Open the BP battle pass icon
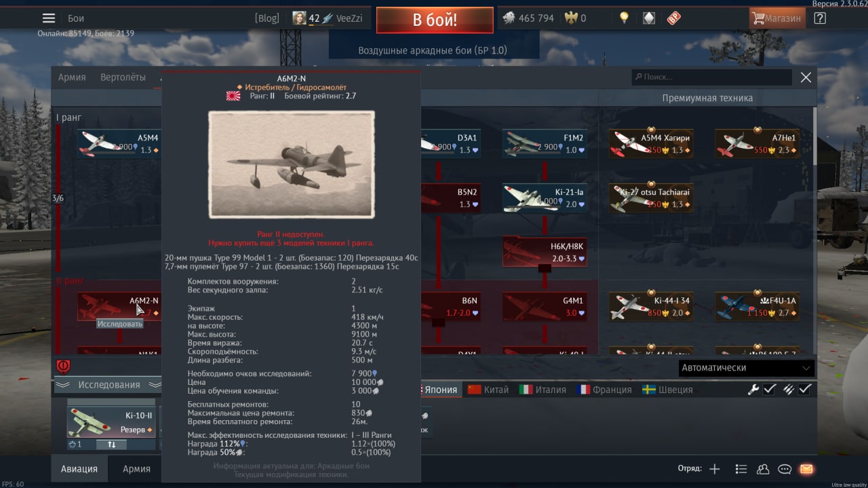 click(x=673, y=18)
